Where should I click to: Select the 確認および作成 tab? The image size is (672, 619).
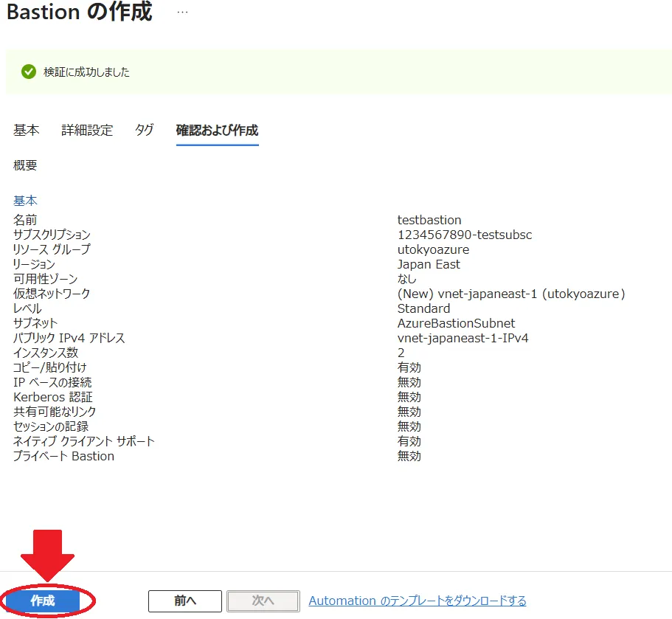coord(217,130)
